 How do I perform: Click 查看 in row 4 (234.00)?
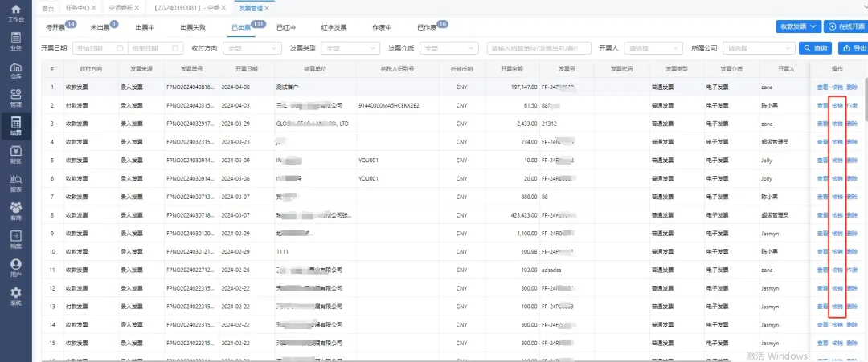823,142
